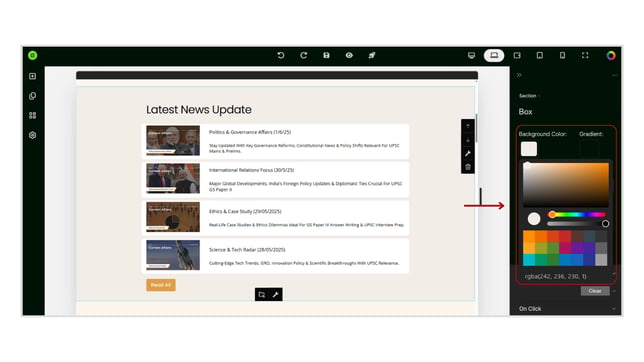Open the grid blocks icon in sidebar

pos(32,115)
